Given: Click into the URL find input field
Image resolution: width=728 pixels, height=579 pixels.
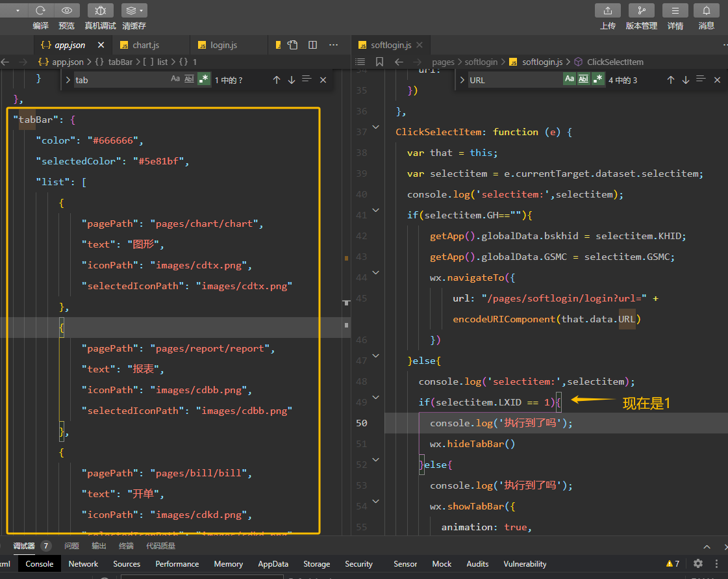Looking at the screenshot, I should pyautogui.click(x=513, y=80).
